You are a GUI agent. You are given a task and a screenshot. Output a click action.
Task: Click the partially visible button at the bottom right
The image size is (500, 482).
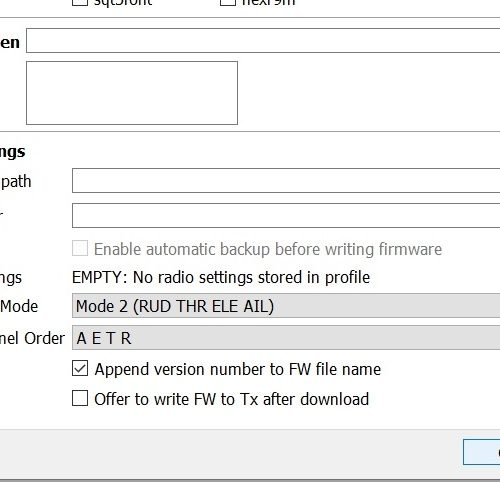[482, 452]
